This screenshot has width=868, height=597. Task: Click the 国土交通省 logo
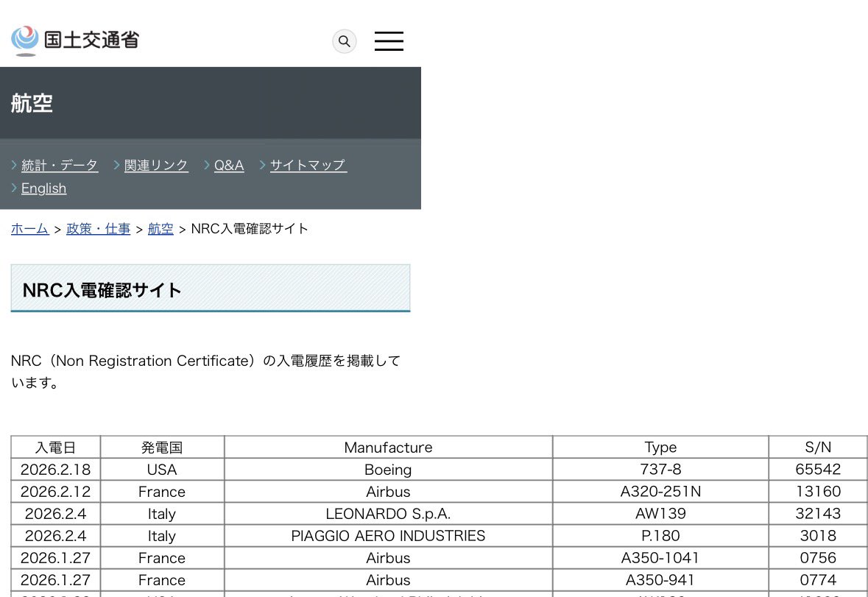pyautogui.click(x=75, y=40)
